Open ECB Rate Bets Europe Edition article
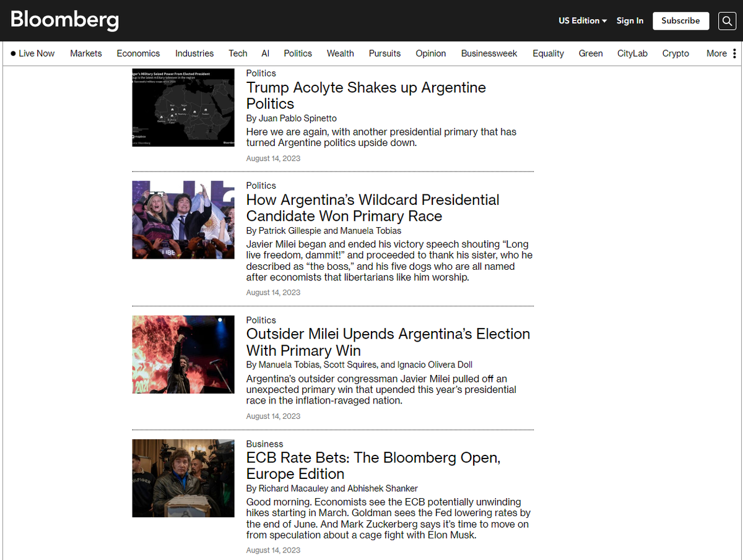The width and height of the screenshot is (743, 560). [373, 466]
